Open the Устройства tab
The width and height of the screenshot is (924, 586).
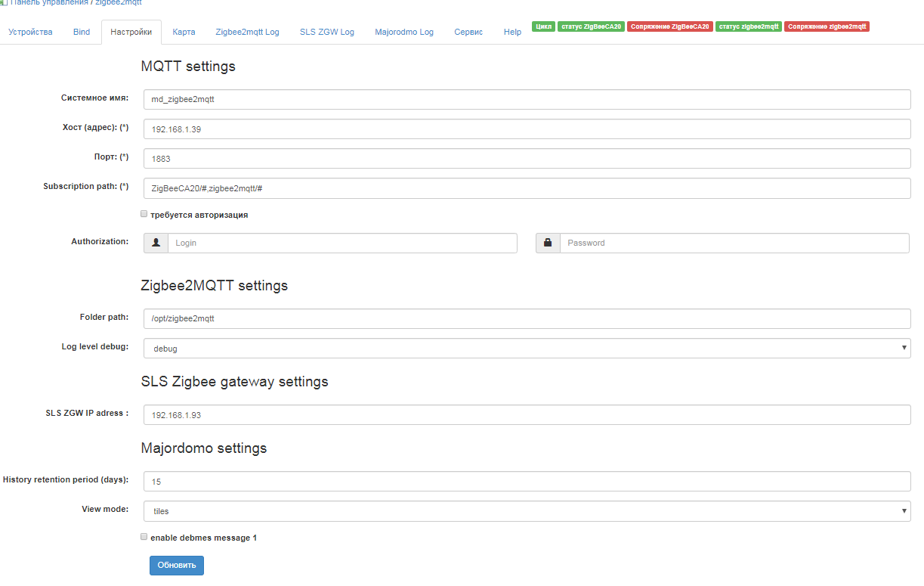pos(31,32)
